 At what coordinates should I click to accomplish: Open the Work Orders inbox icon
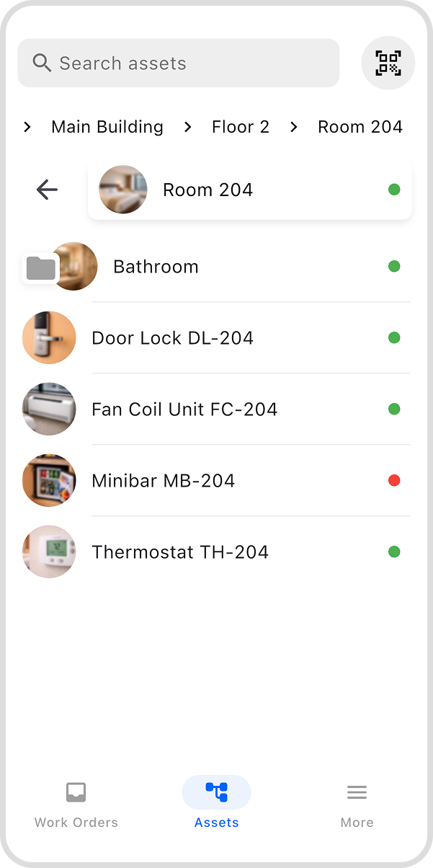click(x=76, y=792)
